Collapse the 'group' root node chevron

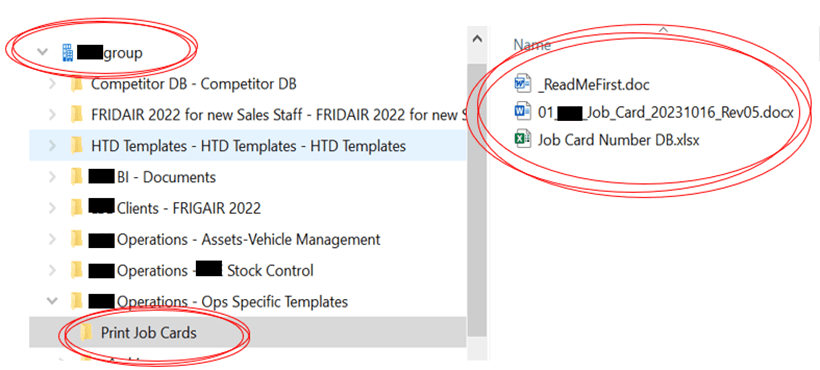(42, 52)
